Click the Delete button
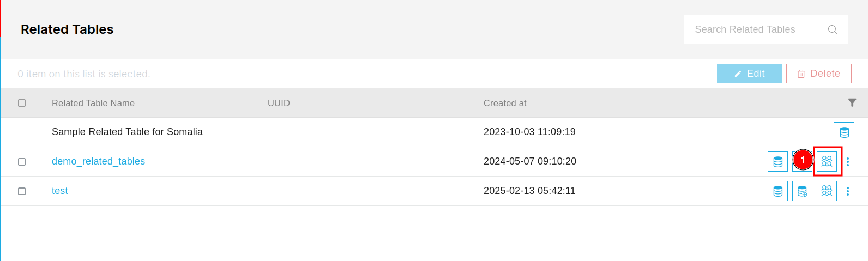 pyautogui.click(x=818, y=74)
